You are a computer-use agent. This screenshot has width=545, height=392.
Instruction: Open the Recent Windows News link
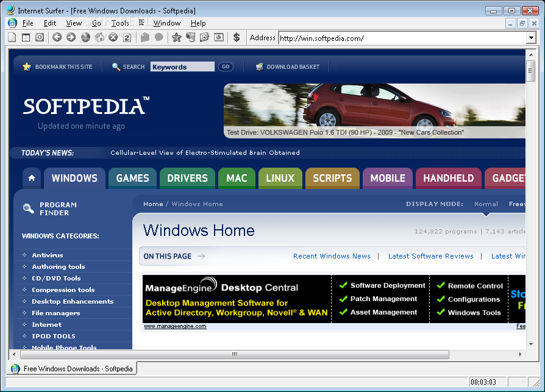click(x=332, y=256)
